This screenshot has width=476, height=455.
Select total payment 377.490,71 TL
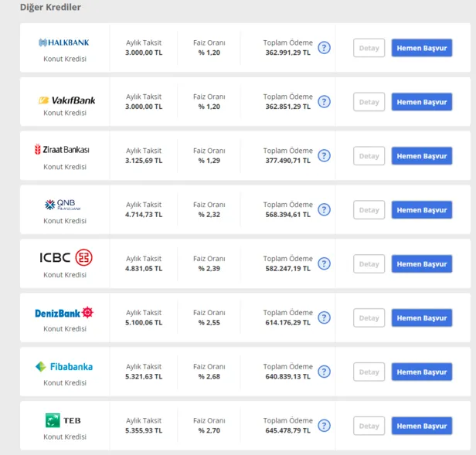tap(287, 161)
